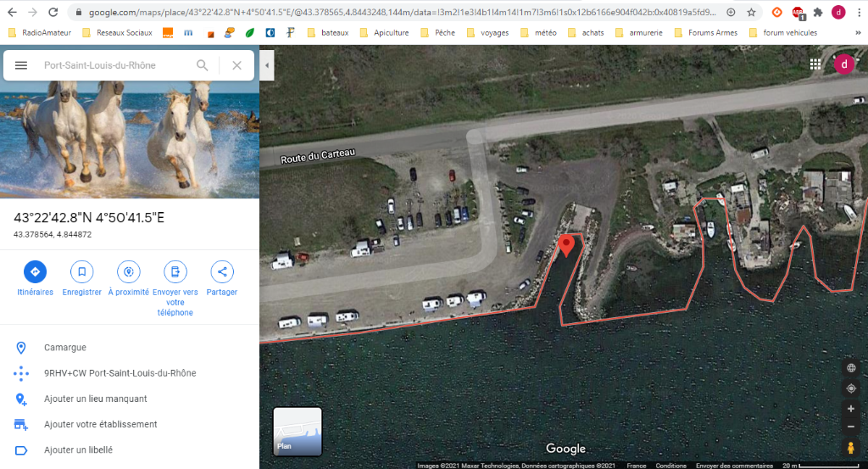The image size is (868, 469).
Task: Select the Street View pegman
Action: [851, 448]
